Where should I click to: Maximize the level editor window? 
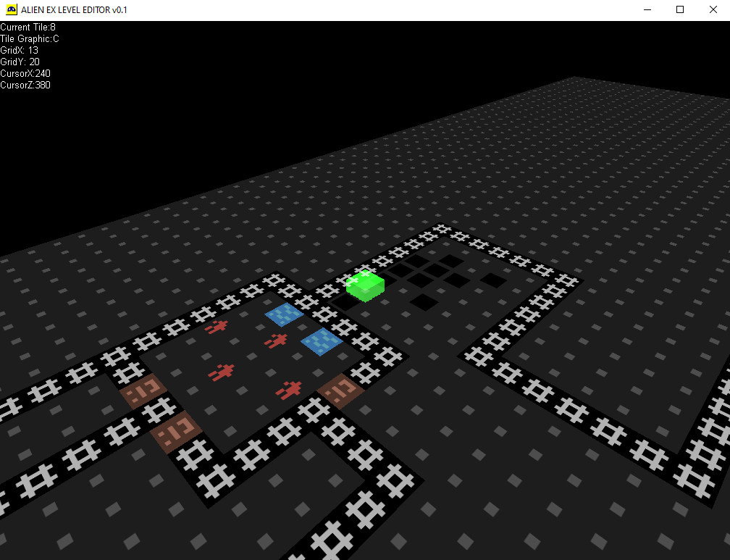click(x=680, y=10)
